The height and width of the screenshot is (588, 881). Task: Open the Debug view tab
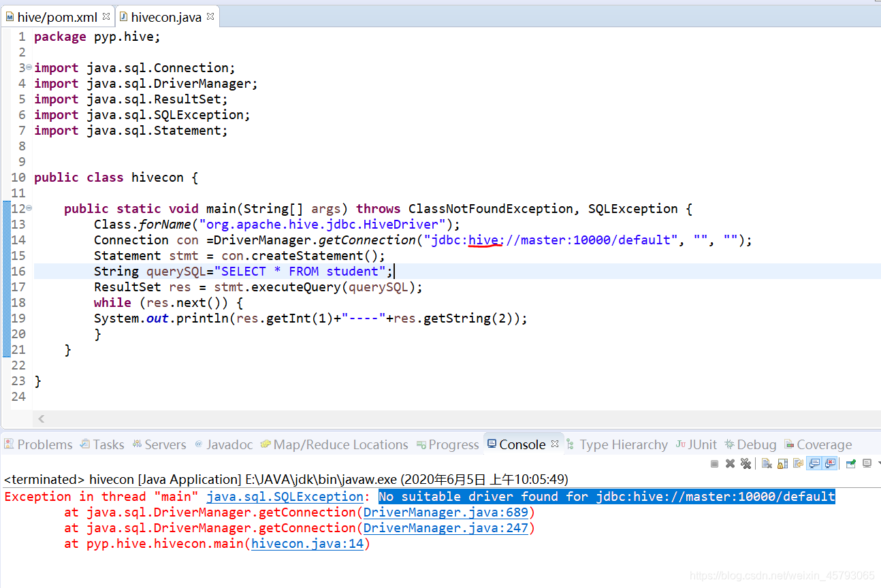point(750,444)
